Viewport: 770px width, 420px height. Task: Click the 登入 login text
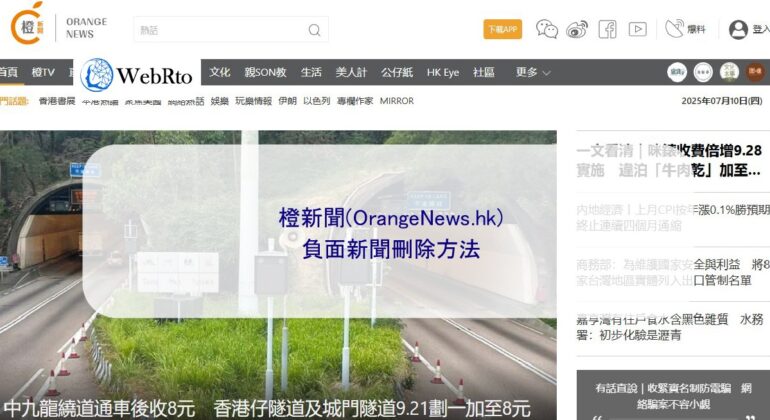(761, 29)
